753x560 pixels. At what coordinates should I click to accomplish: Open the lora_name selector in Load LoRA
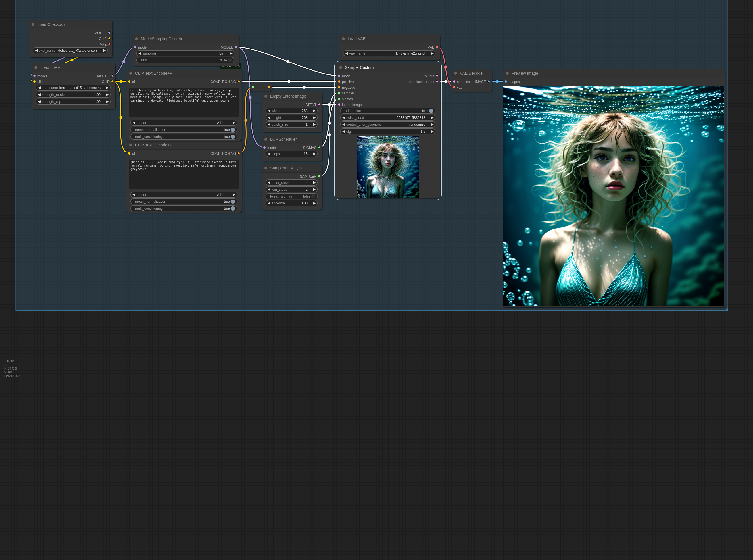tap(73, 88)
